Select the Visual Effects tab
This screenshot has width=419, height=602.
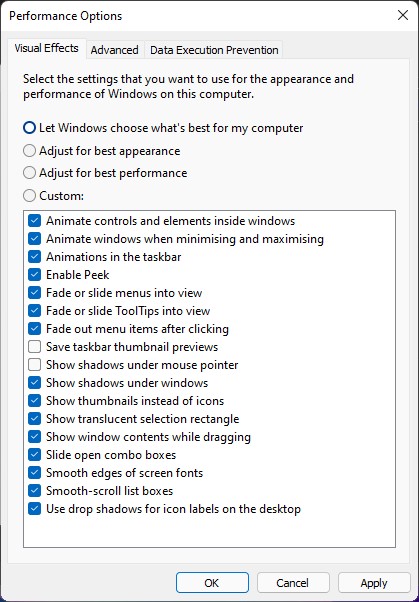coord(46,48)
